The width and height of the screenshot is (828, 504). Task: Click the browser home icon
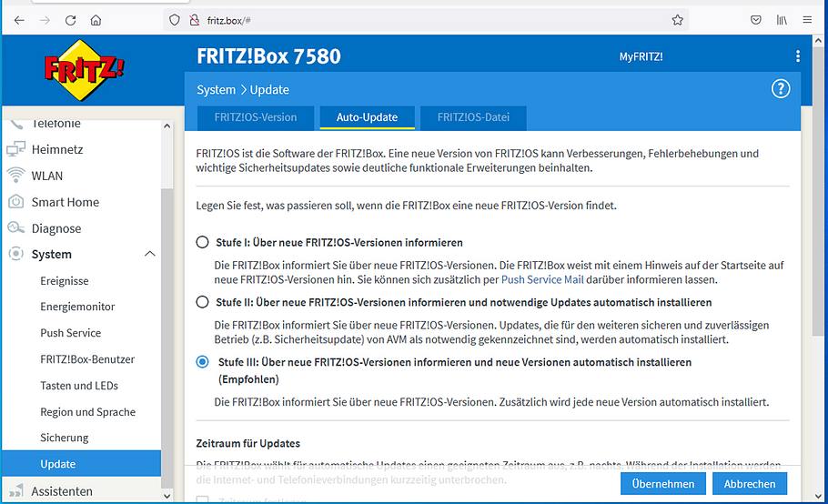[x=96, y=20]
